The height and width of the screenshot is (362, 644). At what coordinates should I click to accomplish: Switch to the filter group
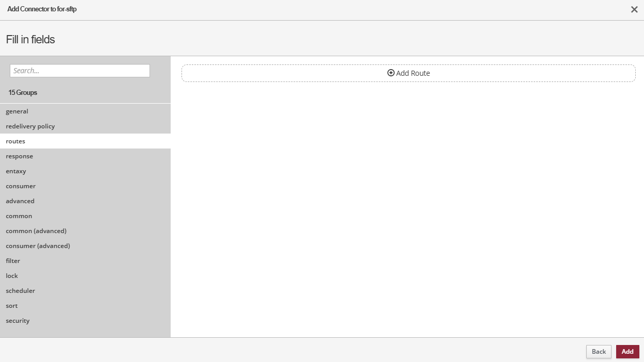click(x=13, y=261)
